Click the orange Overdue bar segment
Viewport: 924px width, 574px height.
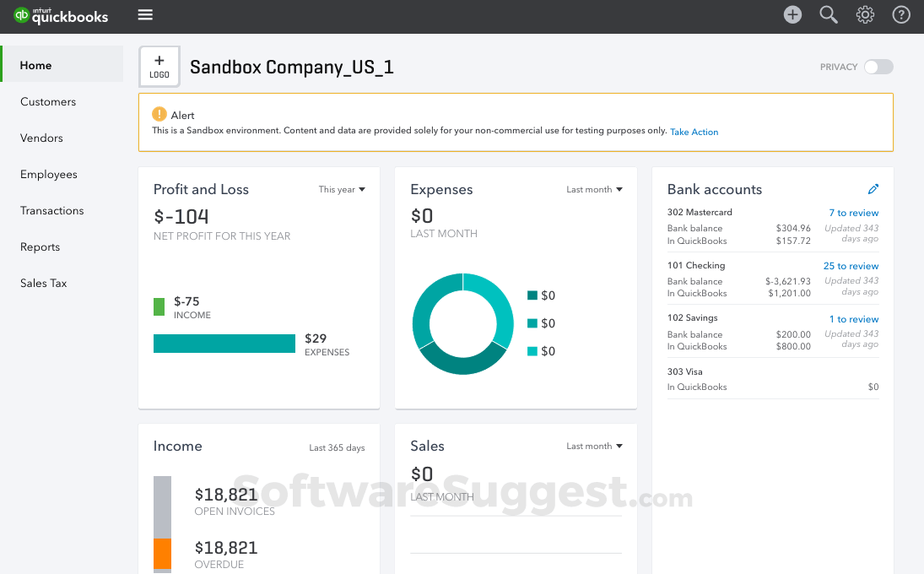click(x=162, y=553)
